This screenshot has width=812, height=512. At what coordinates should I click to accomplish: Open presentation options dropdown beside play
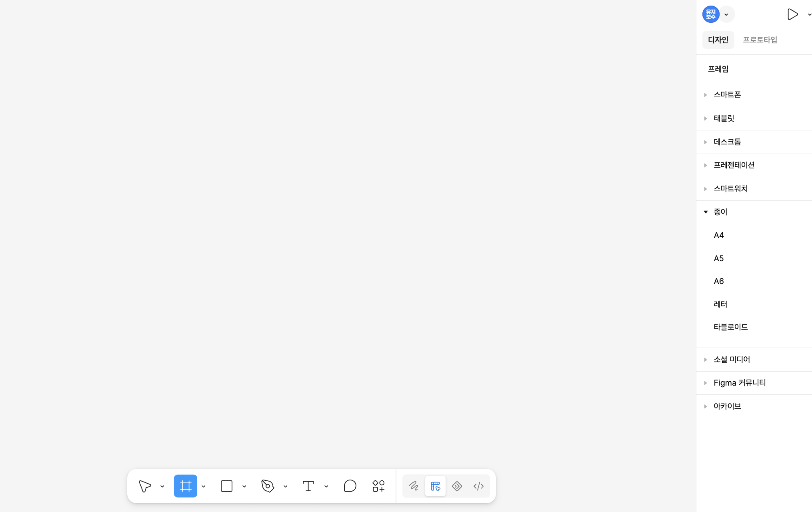click(809, 14)
